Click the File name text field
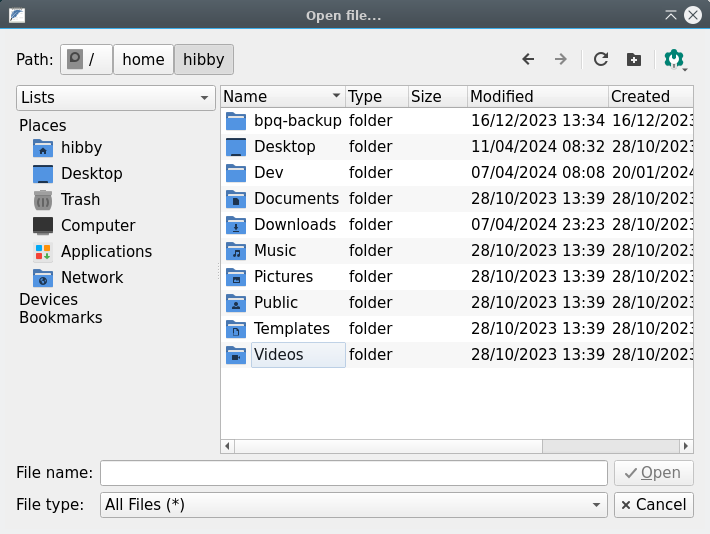This screenshot has height=534, width=710. click(x=353, y=473)
